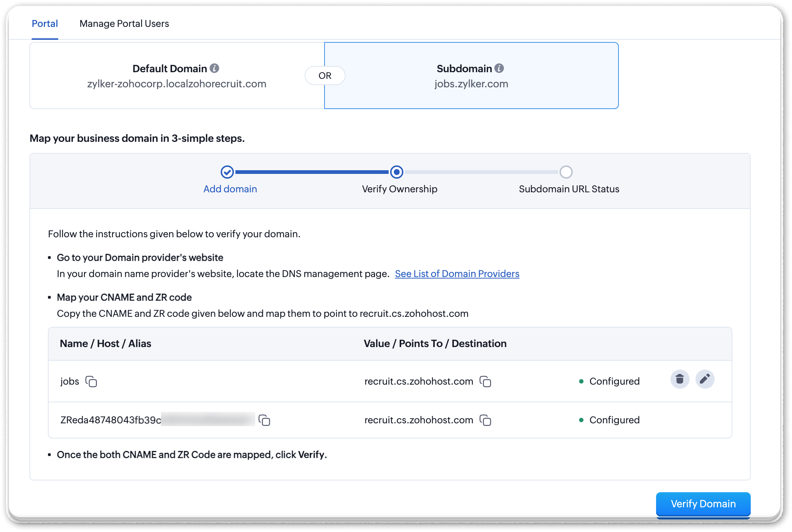Click the Subdomain info icon
Viewport: 792px width, 532px height.
(x=499, y=68)
